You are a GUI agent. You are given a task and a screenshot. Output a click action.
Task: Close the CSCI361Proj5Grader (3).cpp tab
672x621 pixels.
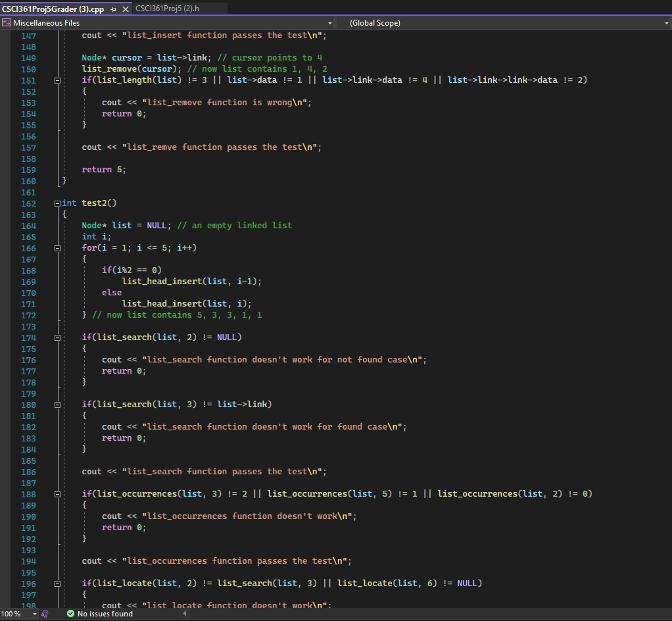126,10
